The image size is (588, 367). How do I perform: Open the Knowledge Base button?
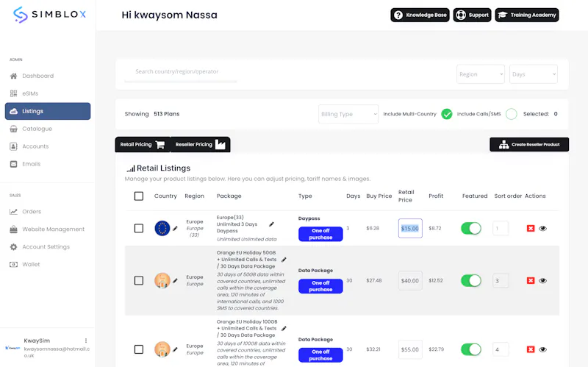pyautogui.click(x=420, y=15)
